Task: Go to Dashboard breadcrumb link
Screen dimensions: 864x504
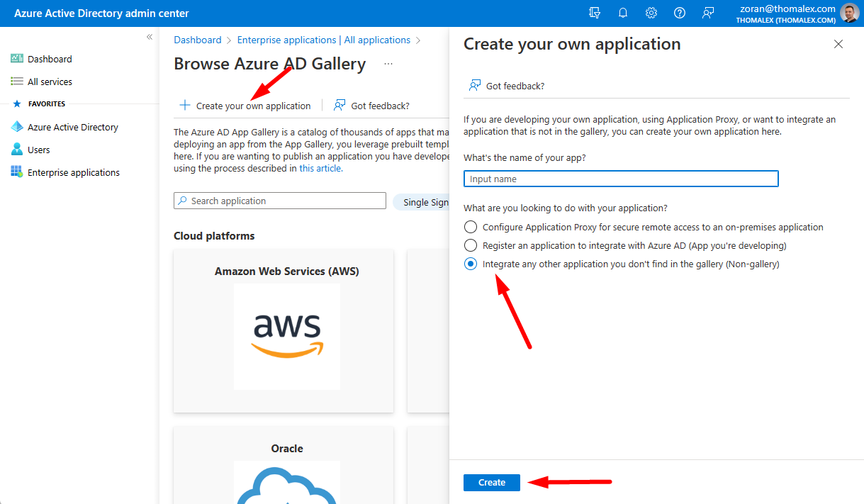Action: (x=198, y=40)
